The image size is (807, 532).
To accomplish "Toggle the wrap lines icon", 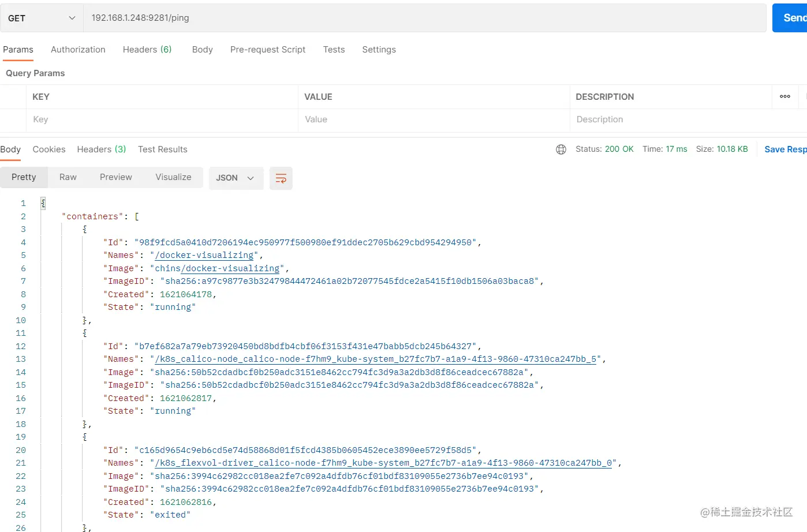I will click(x=281, y=178).
